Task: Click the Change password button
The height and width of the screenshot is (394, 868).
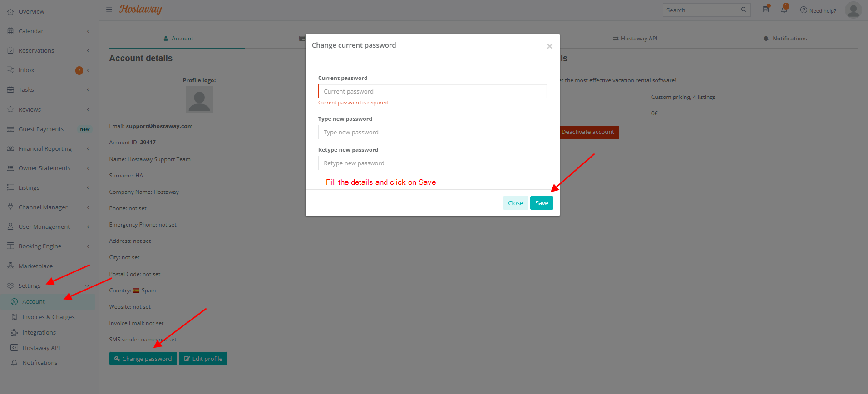Action: tap(143, 359)
